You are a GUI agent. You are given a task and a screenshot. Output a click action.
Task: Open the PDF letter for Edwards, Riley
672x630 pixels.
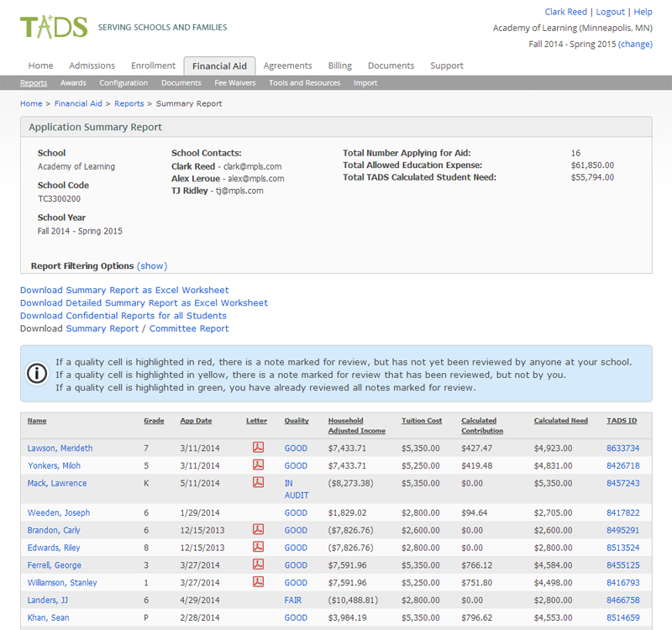coord(259,548)
